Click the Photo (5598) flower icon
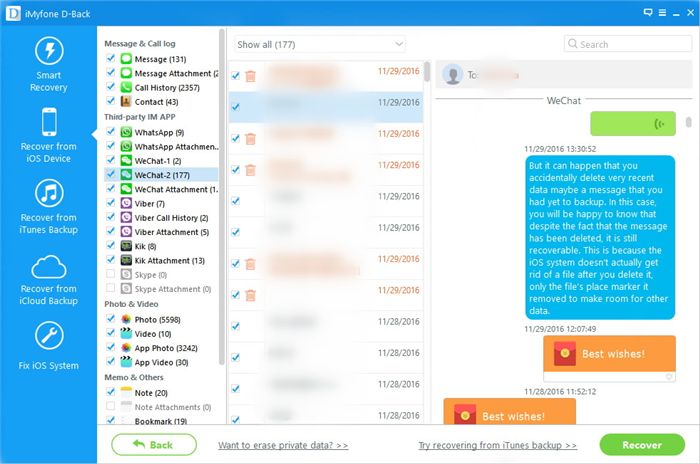700x464 pixels. [x=126, y=319]
